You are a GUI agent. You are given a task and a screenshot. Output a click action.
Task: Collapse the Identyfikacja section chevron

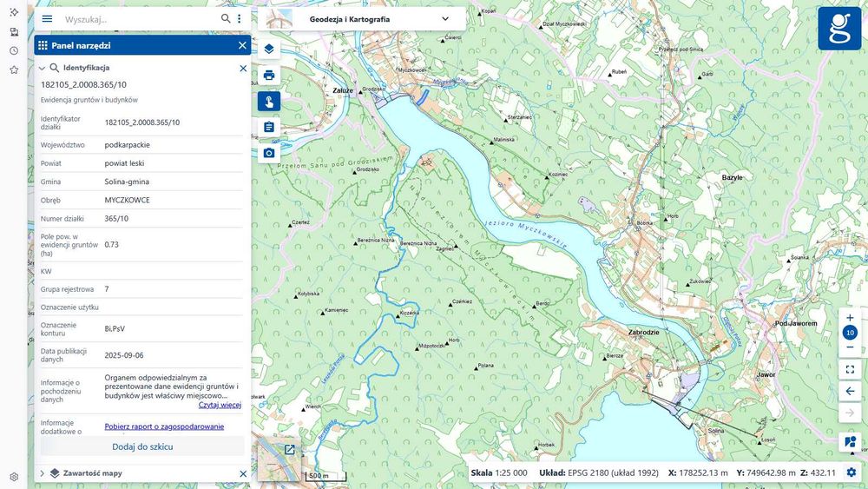42,68
